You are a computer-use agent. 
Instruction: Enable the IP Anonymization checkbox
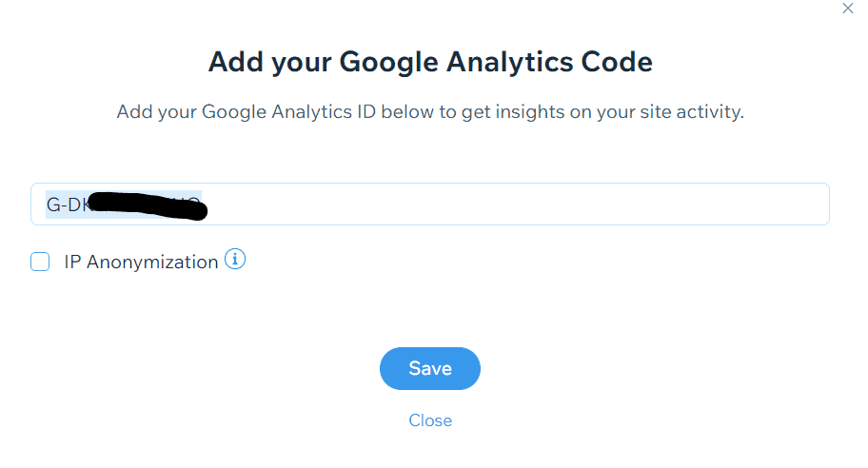pyautogui.click(x=40, y=262)
